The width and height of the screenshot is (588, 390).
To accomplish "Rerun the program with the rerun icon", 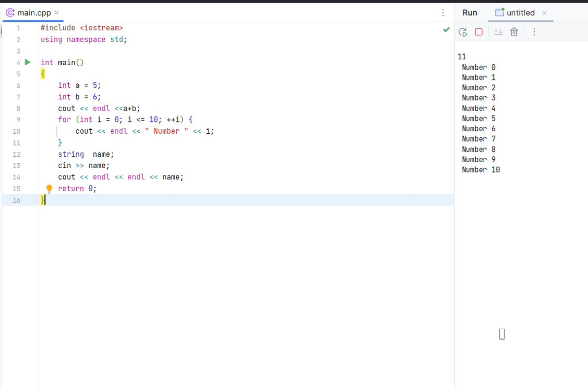I will [x=463, y=32].
